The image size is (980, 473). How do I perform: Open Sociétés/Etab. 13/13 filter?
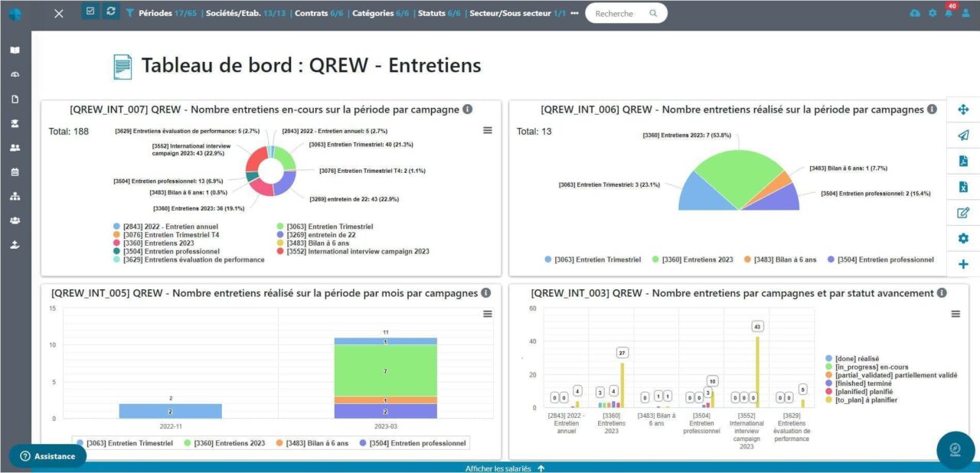pyautogui.click(x=247, y=13)
